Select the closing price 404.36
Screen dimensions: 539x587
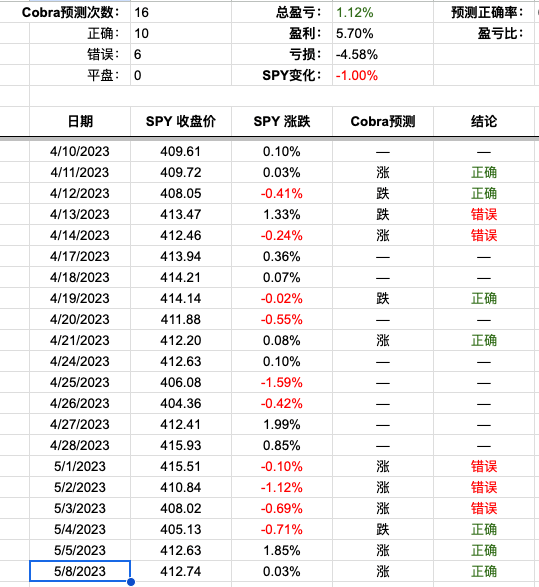(181, 403)
